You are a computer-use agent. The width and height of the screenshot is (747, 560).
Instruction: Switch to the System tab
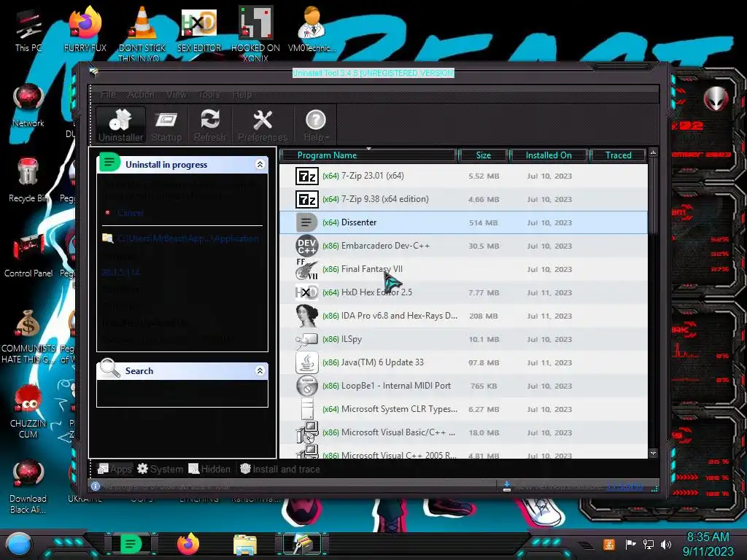(160, 469)
